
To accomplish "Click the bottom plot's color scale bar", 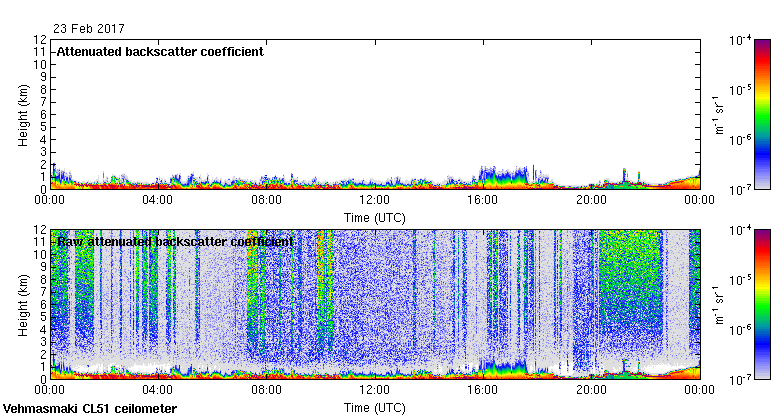I will click(x=762, y=304).
